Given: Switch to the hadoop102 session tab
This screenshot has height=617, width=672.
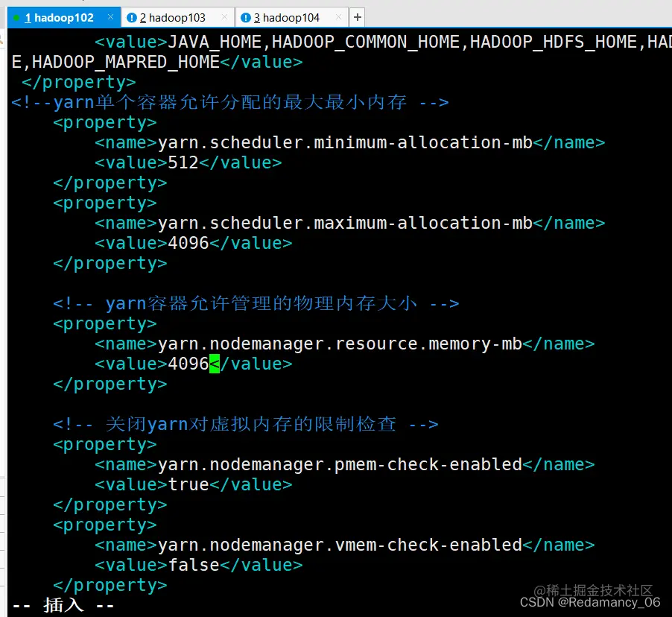Looking at the screenshot, I should [x=64, y=18].
